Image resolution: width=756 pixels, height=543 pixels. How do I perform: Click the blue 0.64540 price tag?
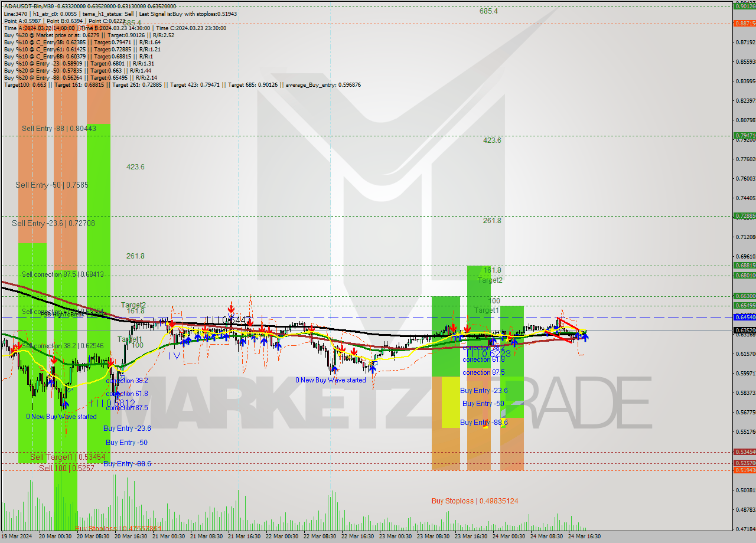(x=744, y=318)
